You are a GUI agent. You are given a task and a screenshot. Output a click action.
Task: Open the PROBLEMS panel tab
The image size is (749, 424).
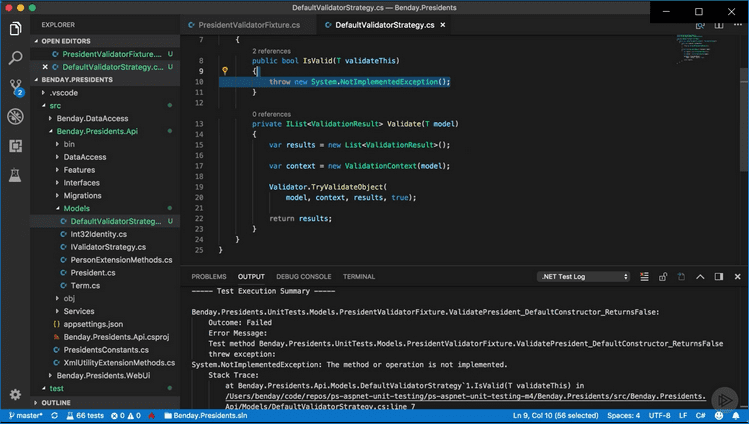(209, 276)
